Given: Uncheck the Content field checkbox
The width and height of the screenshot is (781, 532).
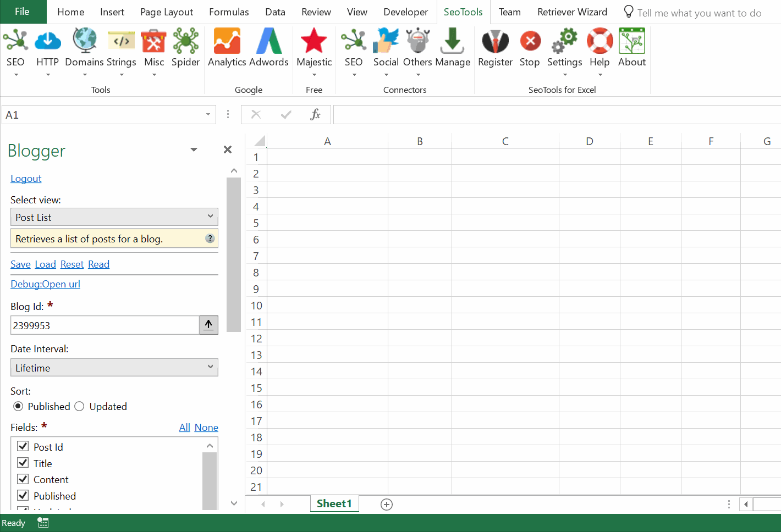Looking at the screenshot, I should coord(23,479).
